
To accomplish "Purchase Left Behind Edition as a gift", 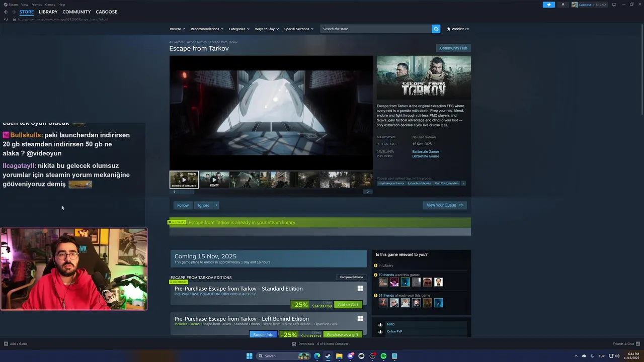I will click(343, 335).
